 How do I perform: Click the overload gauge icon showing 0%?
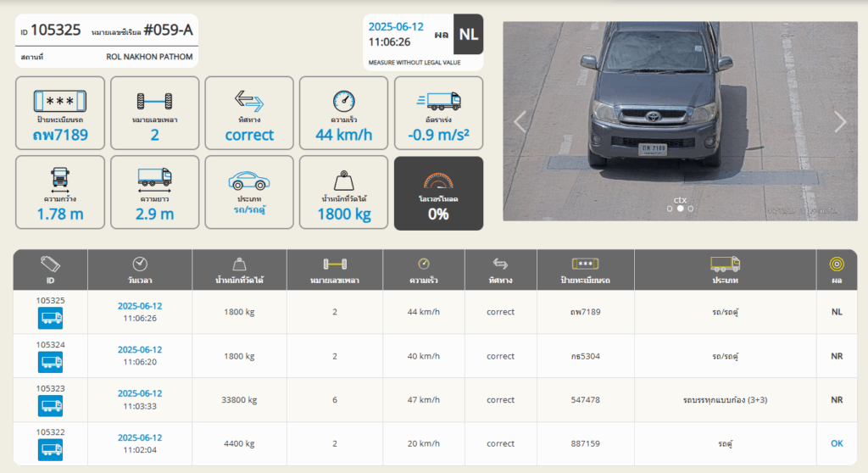click(438, 181)
